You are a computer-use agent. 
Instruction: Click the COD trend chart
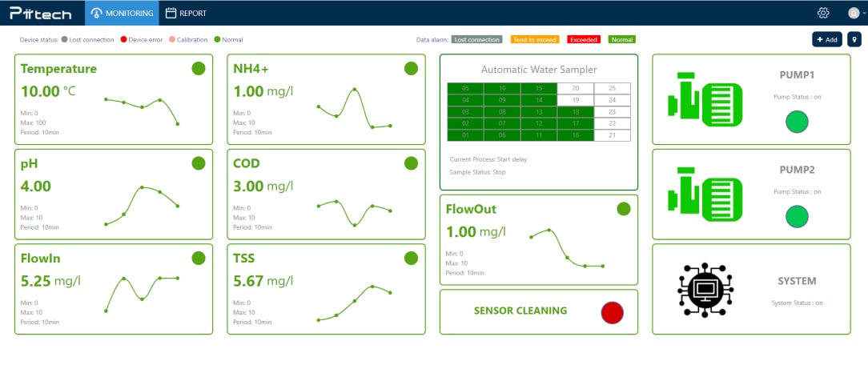[354, 213]
